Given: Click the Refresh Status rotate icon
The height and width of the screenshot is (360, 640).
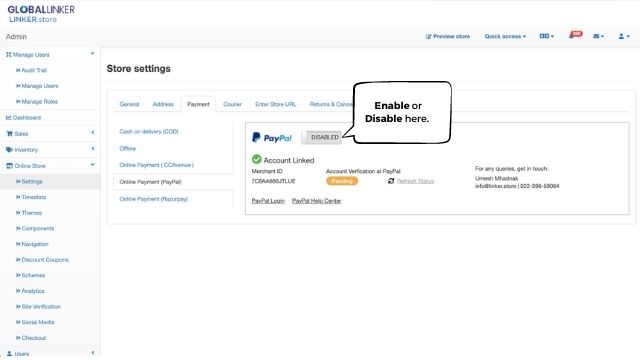Looking at the screenshot, I should 391,181.
